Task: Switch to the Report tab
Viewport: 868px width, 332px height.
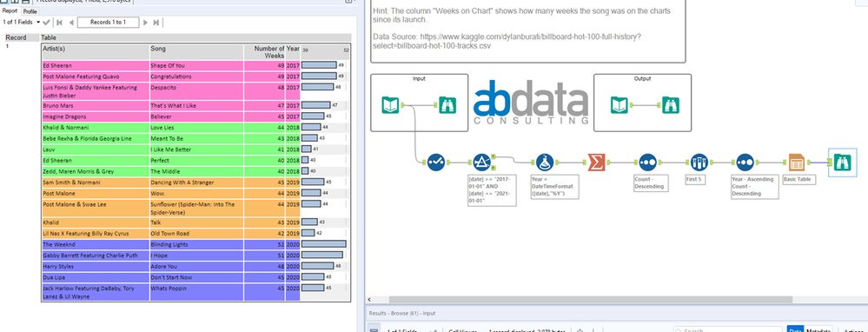Action: pyautogui.click(x=10, y=10)
